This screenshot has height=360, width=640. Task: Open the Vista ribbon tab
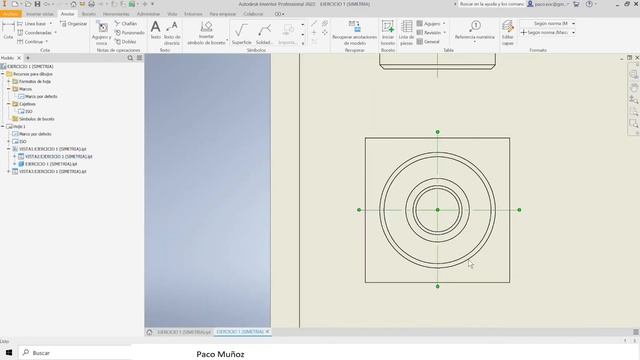[172, 14]
